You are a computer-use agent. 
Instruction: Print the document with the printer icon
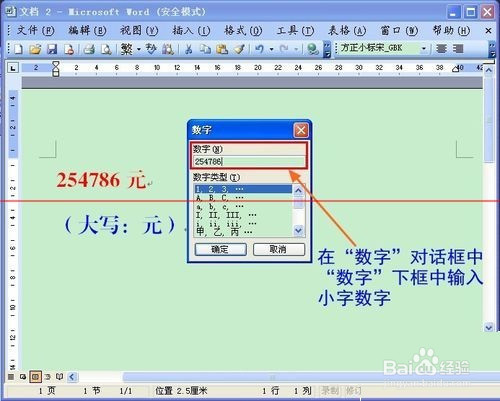coord(89,49)
